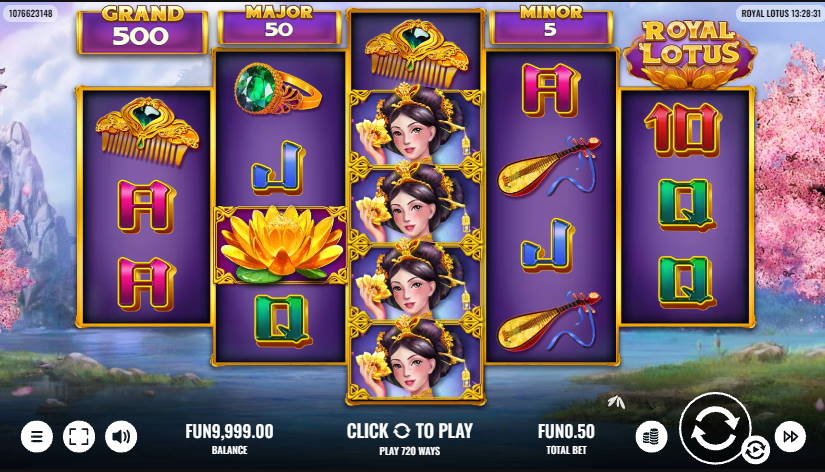The width and height of the screenshot is (825, 472).
Task: Click the GRAND 500 jackpot panel
Action: (142, 29)
